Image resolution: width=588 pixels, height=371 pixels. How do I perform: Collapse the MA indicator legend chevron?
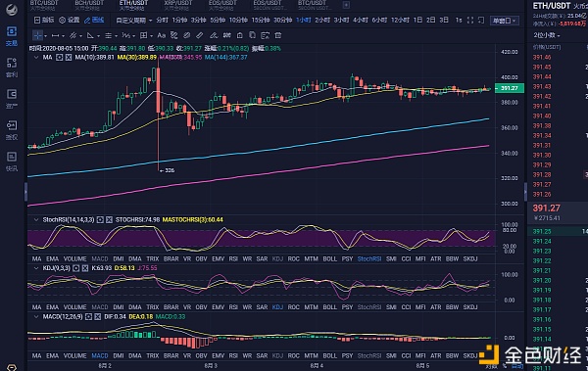[36, 58]
